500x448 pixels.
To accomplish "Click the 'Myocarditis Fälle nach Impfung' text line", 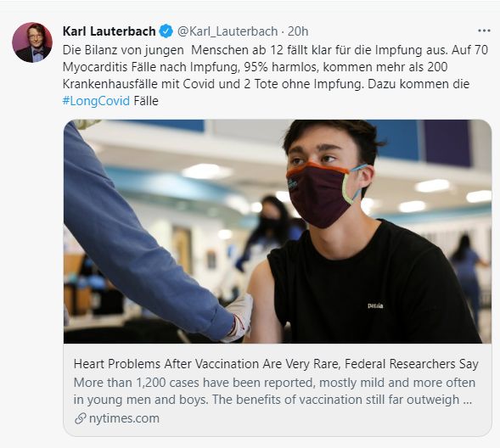I will 256,67.
